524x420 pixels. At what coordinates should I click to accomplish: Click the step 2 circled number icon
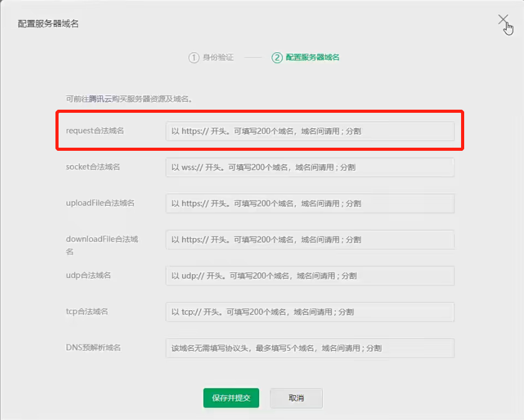click(x=277, y=57)
